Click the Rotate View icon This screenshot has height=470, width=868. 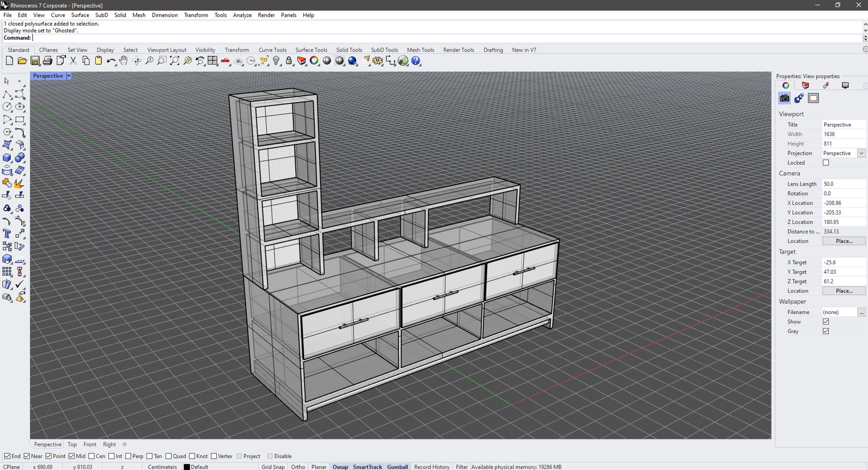click(137, 61)
